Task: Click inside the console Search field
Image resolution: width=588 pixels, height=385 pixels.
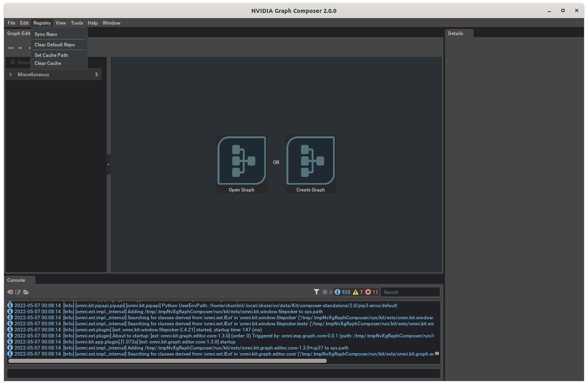Action: 410,291
